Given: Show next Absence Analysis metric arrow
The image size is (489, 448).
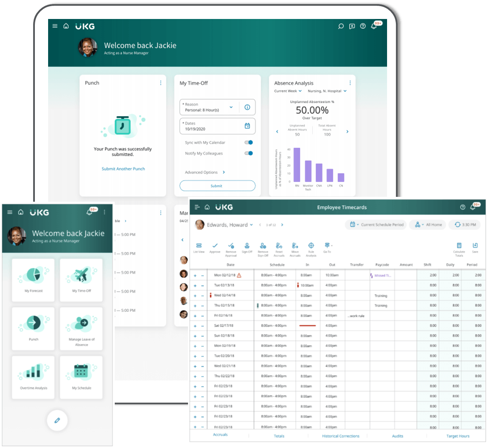Looking at the screenshot, I should [347, 132].
